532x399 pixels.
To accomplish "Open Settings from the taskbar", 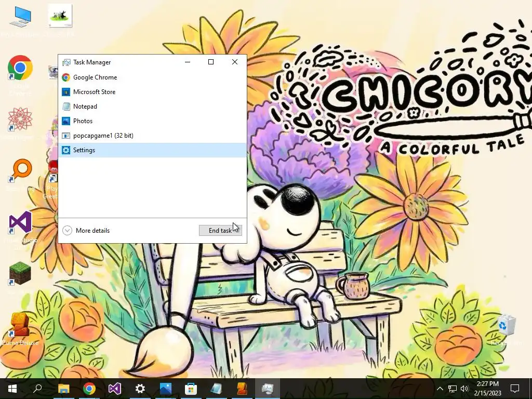I will pos(140,389).
